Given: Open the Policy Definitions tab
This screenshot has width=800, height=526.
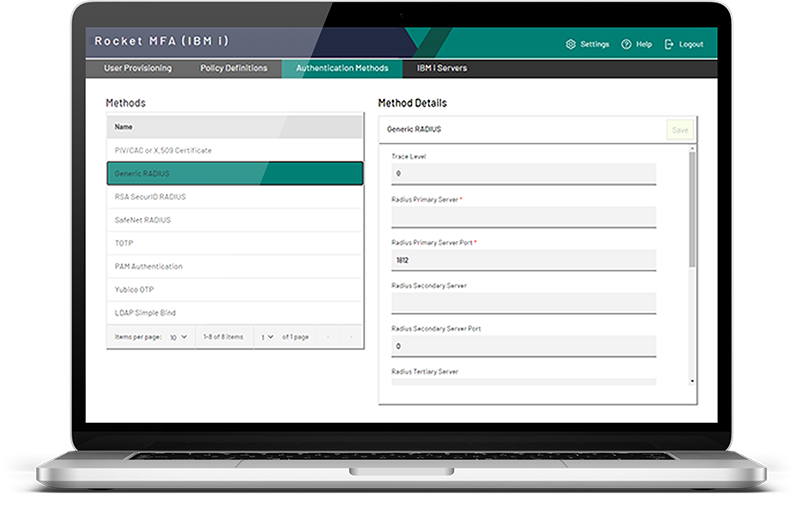Looking at the screenshot, I should (x=234, y=68).
